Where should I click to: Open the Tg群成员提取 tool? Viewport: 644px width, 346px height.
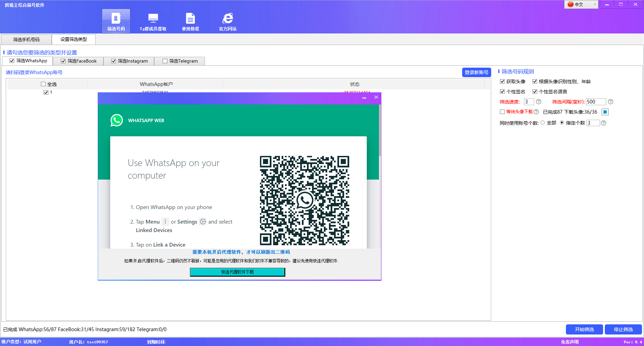click(x=153, y=22)
